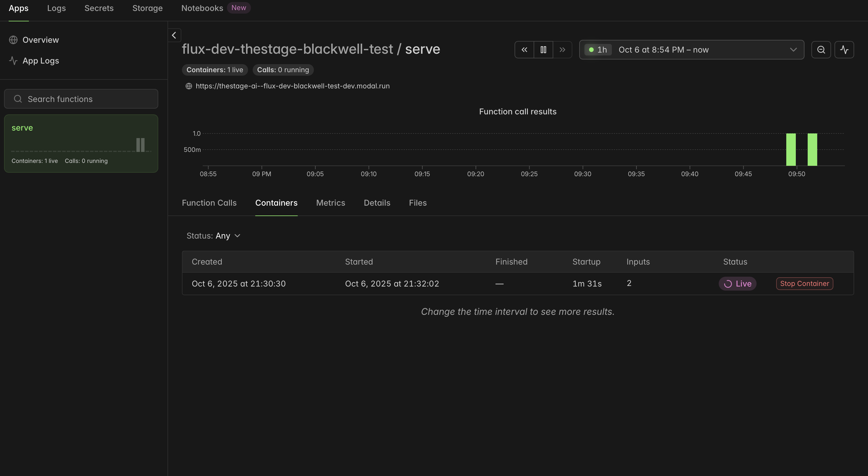Go to the Notebooks top menu item

tap(202, 8)
